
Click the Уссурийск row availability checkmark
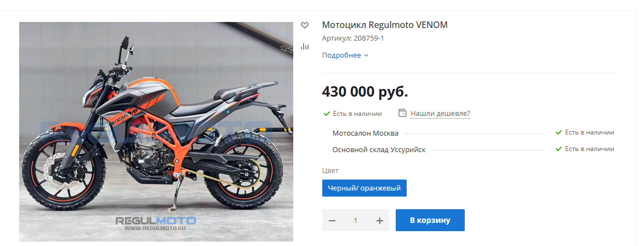coord(558,149)
